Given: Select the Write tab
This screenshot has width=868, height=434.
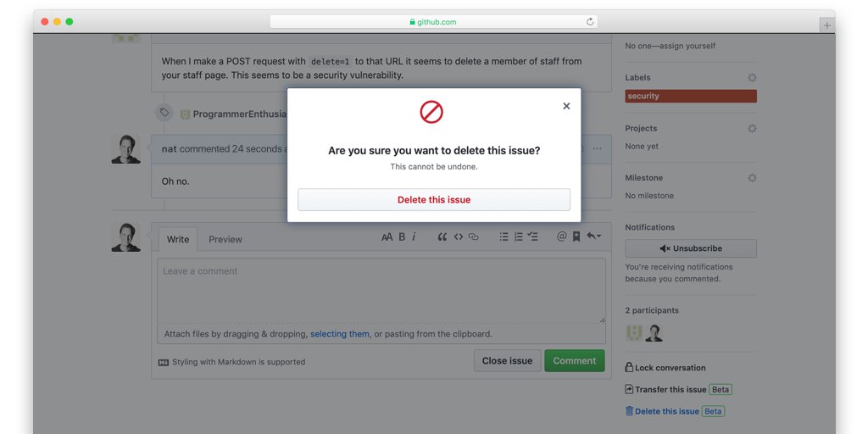Looking at the screenshot, I should click(x=178, y=240).
